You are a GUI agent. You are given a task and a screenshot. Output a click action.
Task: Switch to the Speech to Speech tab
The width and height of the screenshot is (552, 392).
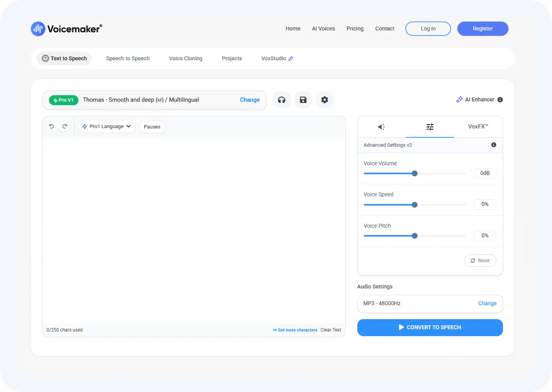click(x=128, y=58)
